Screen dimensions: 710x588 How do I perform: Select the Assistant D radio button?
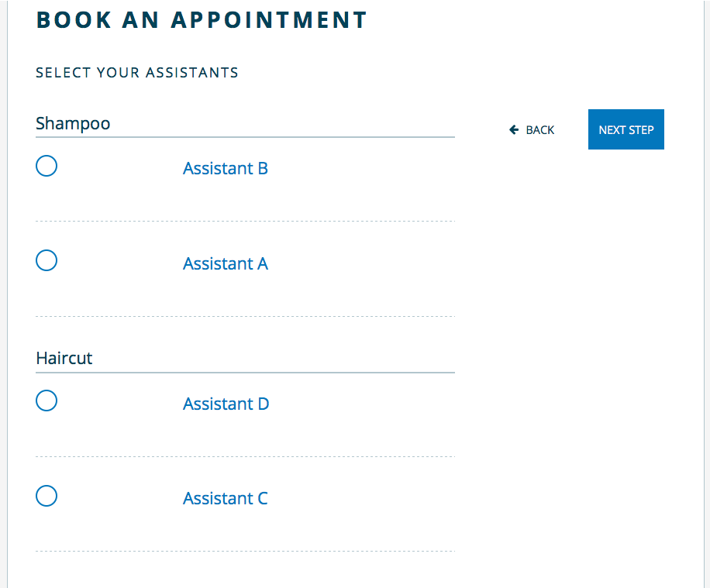click(x=47, y=401)
